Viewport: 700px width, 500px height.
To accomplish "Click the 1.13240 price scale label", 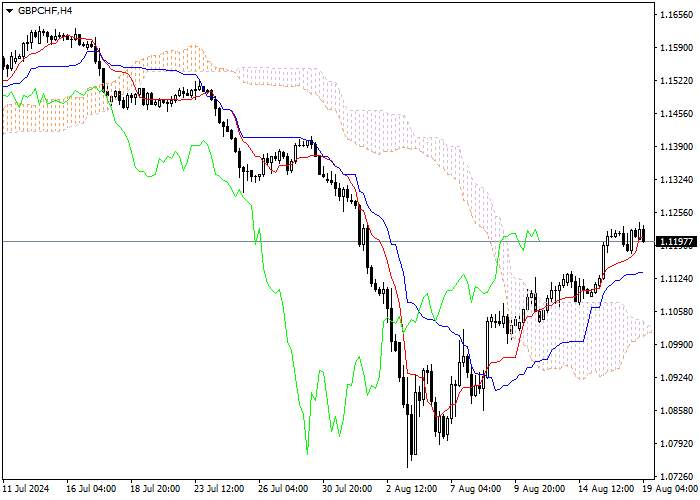I will [x=676, y=180].
